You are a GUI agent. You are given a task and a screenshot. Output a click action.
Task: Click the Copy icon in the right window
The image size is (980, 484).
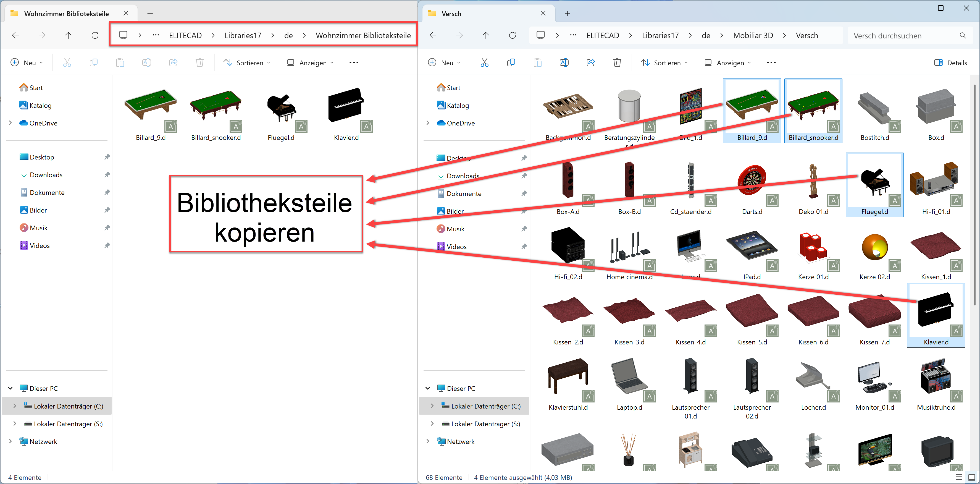pos(511,62)
